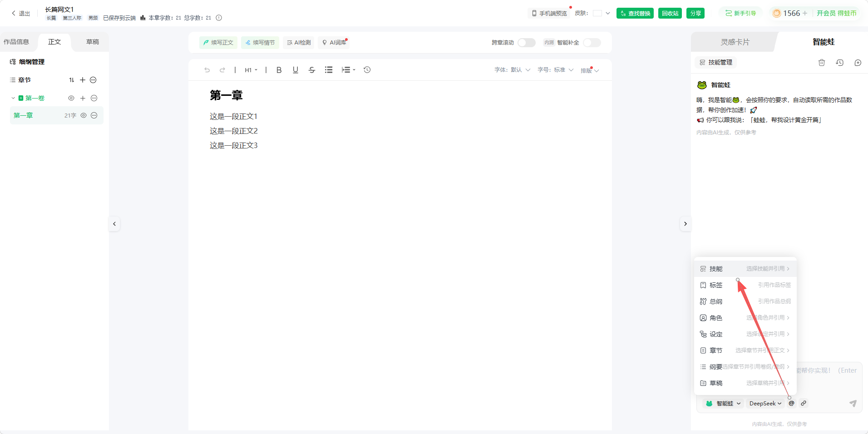Open more options for 第一章 row
The width and height of the screenshot is (868, 434).
point(94,115)
